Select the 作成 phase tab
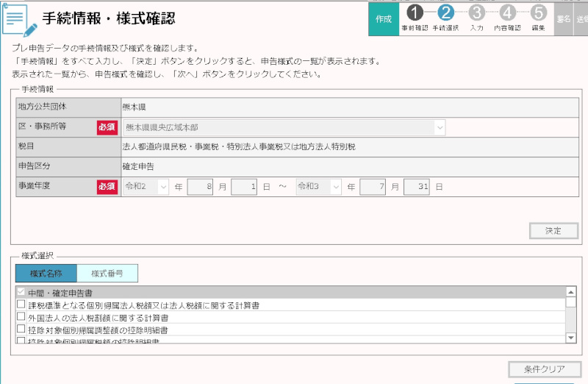Screen dimensions: 588x384 click(384, 19)
